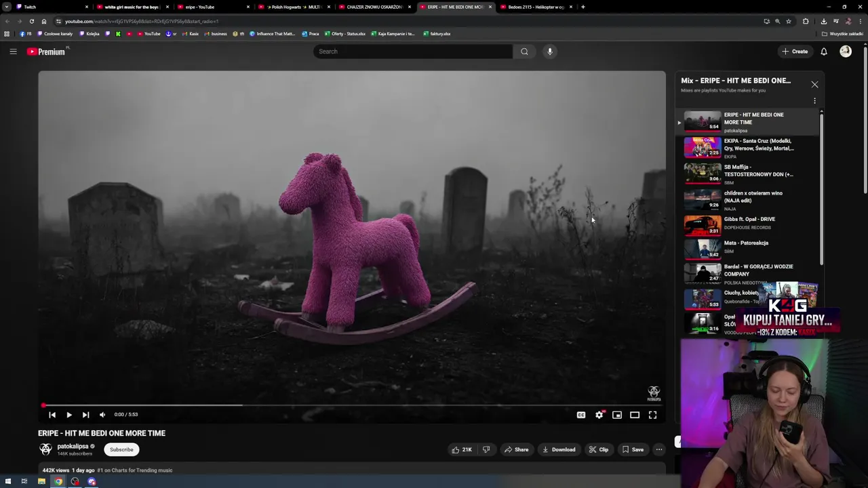The image size is (868, 488).
Task: Open more actions three-dot menu under video
Action: coord(659,449)
